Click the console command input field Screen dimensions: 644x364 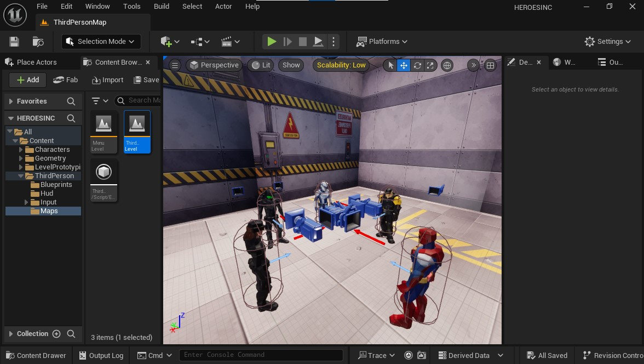point(261,355)
